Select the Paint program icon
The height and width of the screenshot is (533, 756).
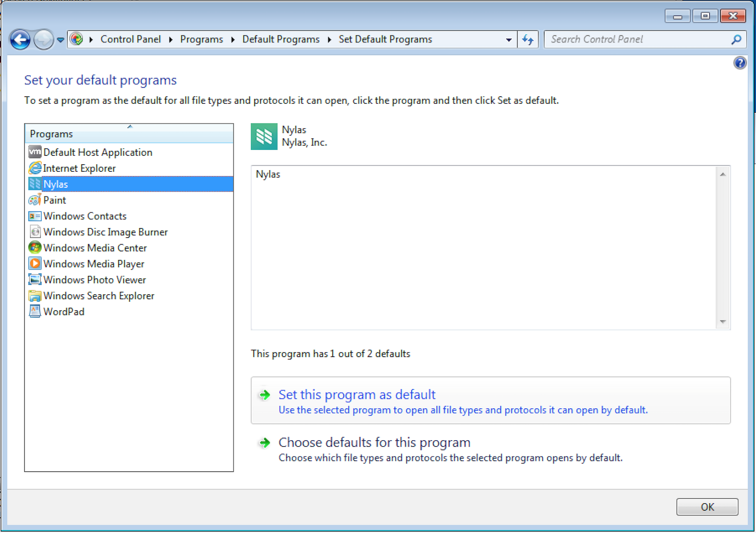(x=35, y=200)
